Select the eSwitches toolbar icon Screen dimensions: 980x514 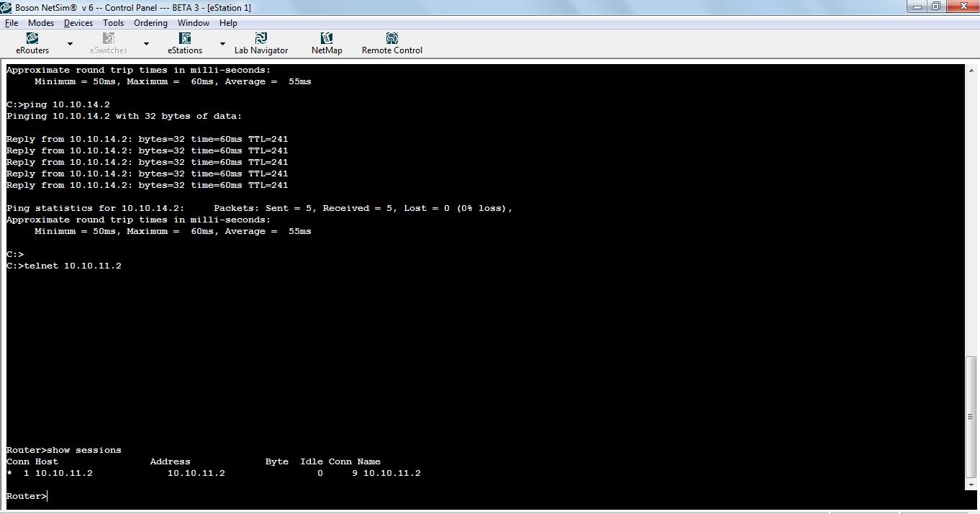point(108,41)
